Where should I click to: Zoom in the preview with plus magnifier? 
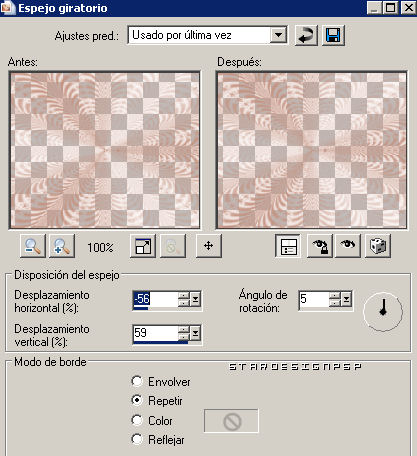(62, 246)
